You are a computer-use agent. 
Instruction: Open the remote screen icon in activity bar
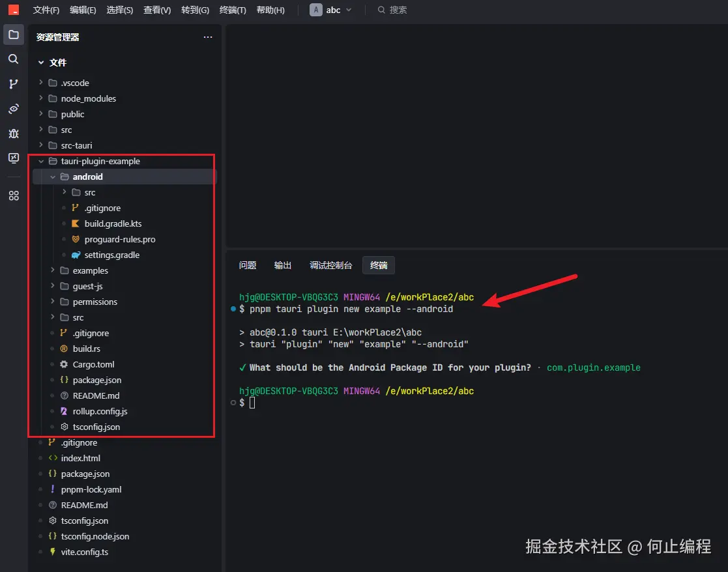(x=14, y=158)
